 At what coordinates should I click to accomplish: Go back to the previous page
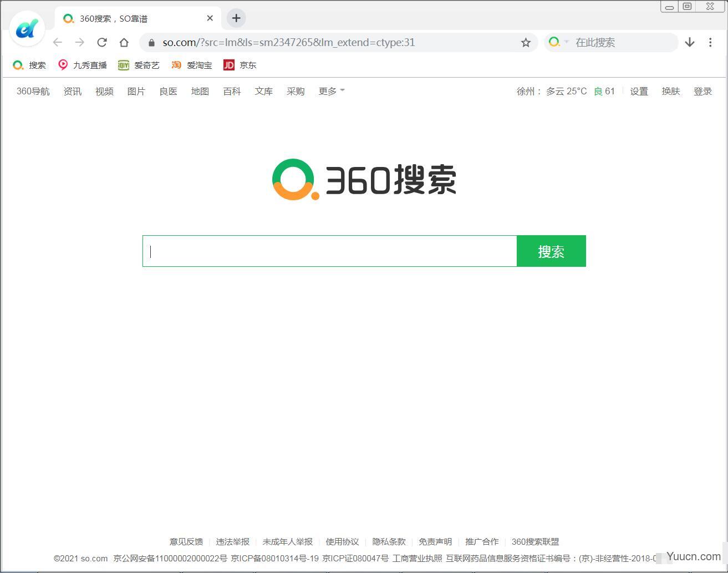point(58,42)
